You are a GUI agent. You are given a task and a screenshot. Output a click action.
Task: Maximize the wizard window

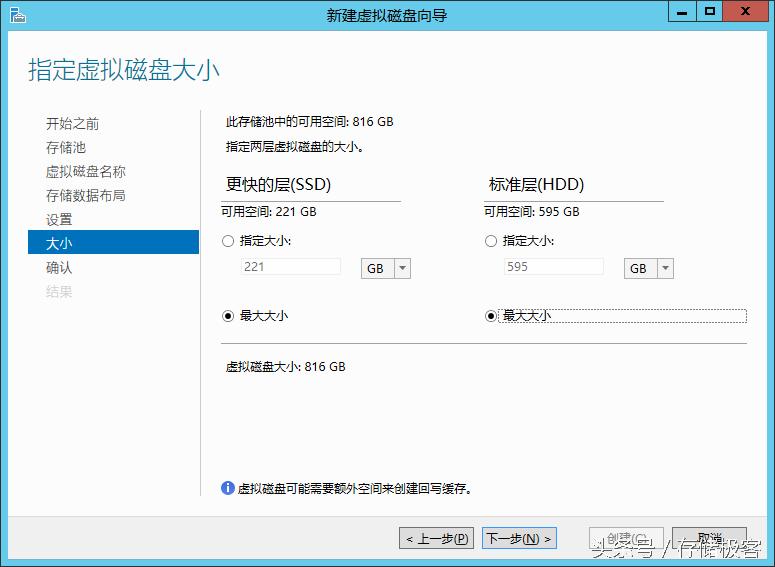(710, 11)
